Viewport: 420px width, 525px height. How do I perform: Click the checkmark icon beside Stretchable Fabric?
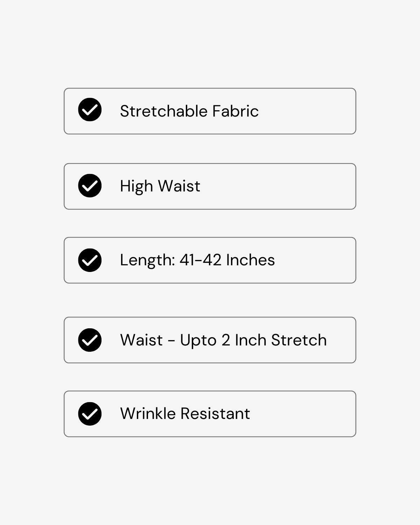click(90, 110)
